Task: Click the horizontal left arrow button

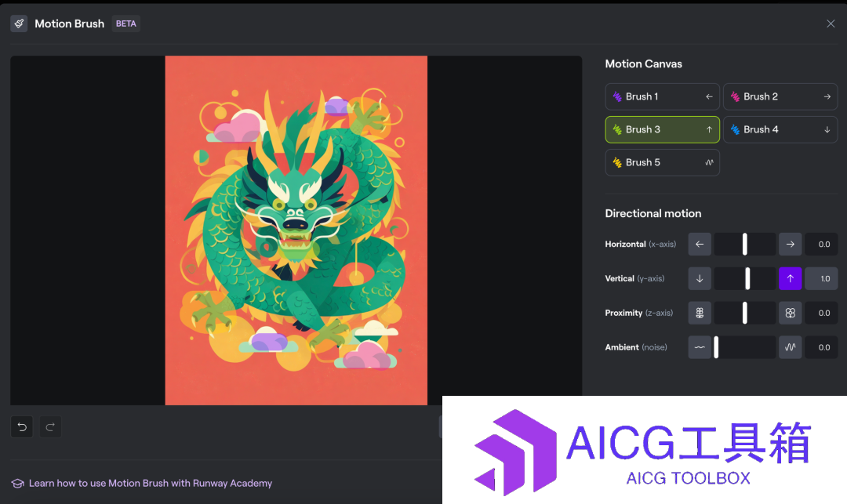Action: (x=700, y=244)
